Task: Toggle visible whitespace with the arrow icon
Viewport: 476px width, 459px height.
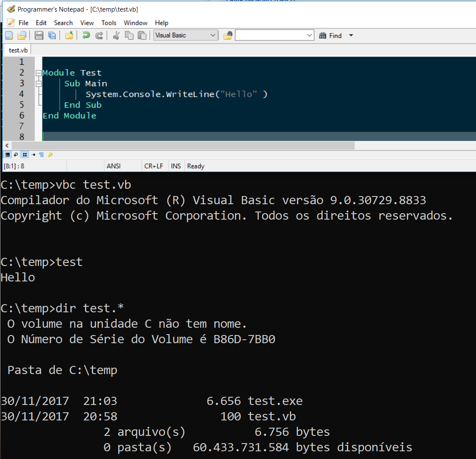Action: click(x=33, y=155)
